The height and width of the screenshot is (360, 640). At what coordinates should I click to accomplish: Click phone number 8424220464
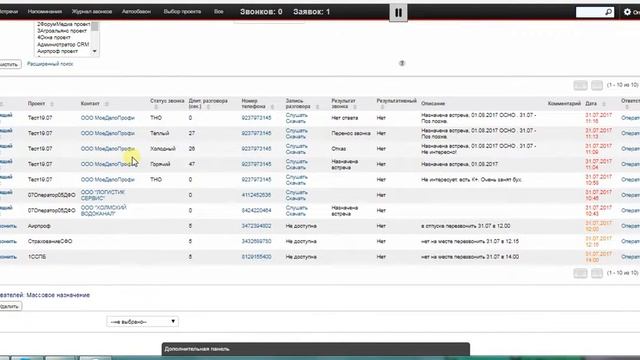(x=256, y=211)
